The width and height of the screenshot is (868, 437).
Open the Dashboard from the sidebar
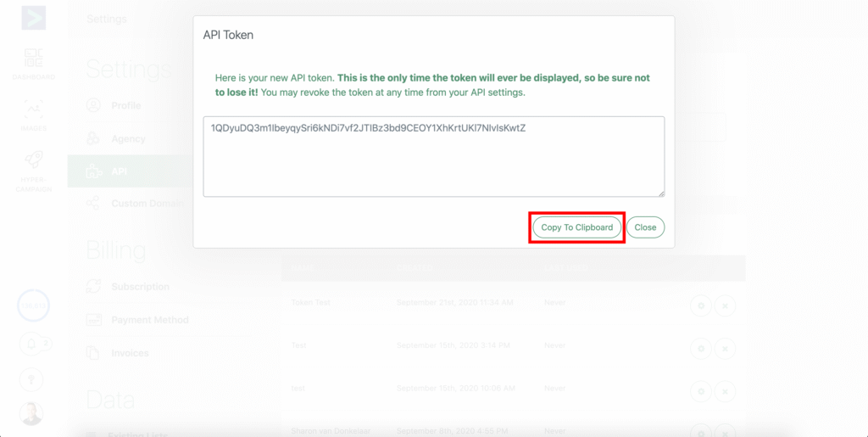coord(33,64)
